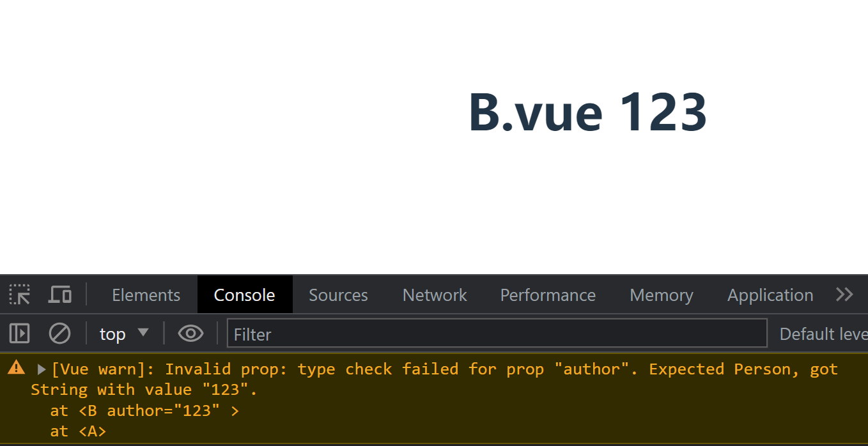Toggle the device toolbar icon
The width and height of the screenshot is (868, 446).
[x=60, y=295]
